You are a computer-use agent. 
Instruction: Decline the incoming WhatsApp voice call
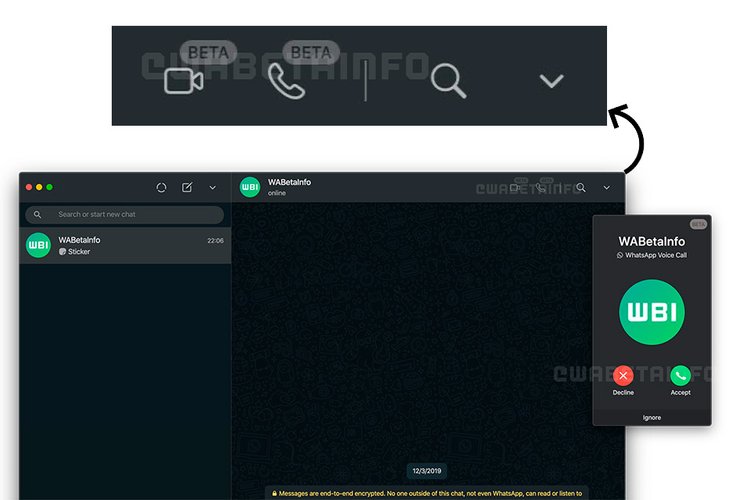coord(623,376)
